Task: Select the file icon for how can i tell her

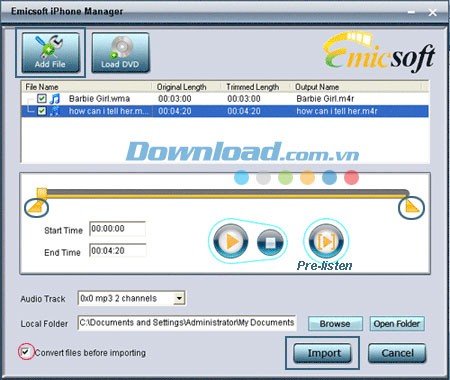Action: click(x=55, y=111)
